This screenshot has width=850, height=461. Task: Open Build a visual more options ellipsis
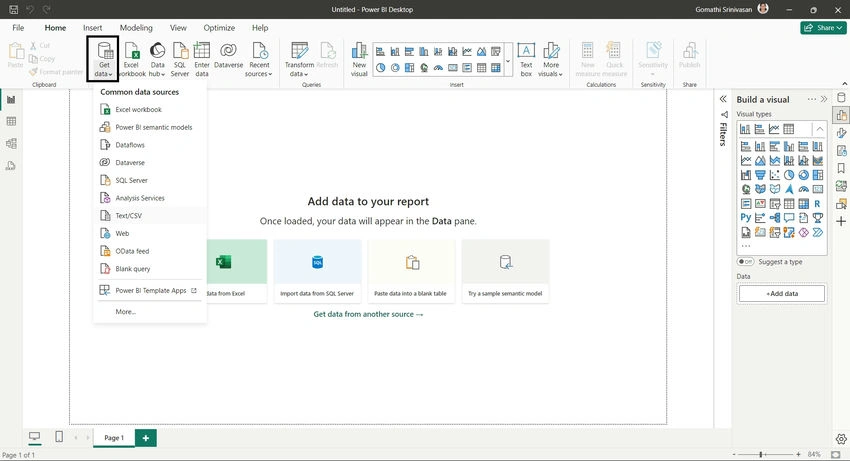[812, 99]
